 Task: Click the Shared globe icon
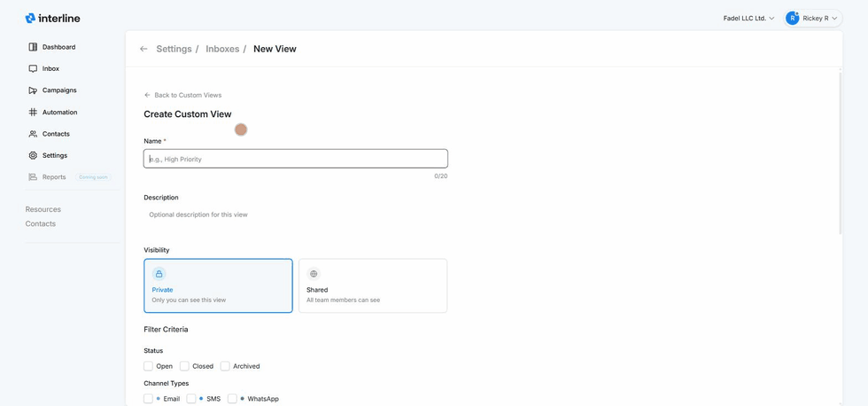pos(314,274)
